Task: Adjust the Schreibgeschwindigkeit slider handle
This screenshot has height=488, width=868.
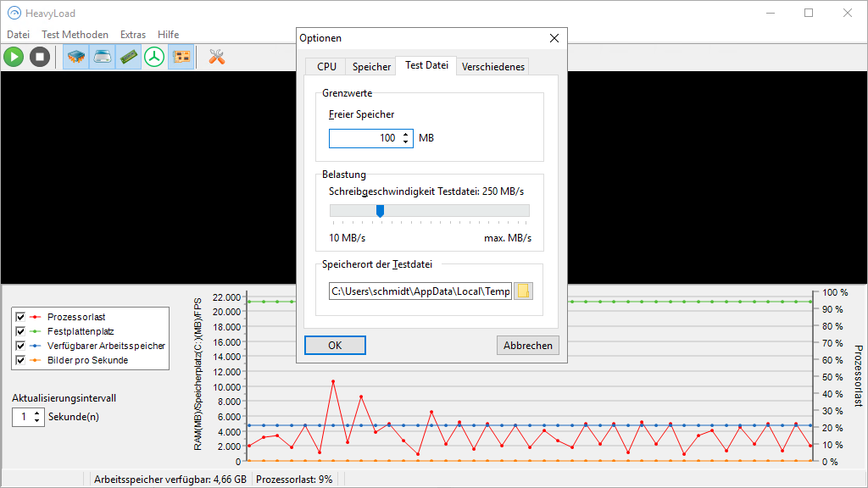Action: (379, 211)
